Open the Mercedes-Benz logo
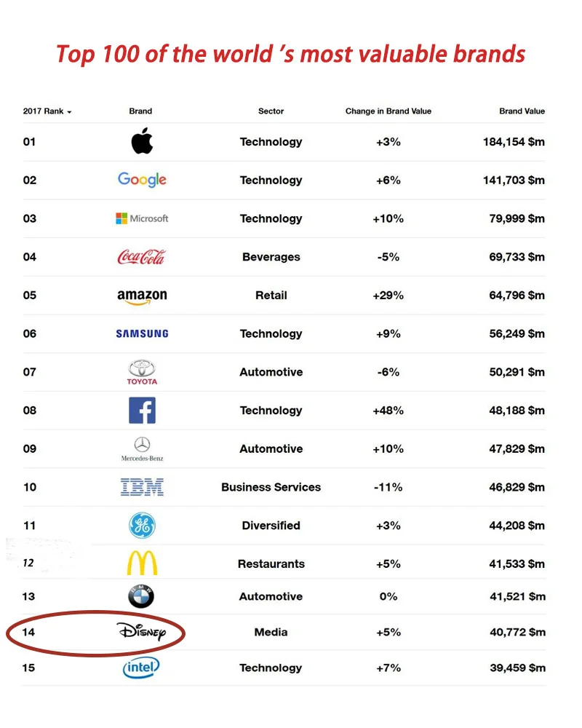Viewport: 582px width, 728px height. [142, 449]
